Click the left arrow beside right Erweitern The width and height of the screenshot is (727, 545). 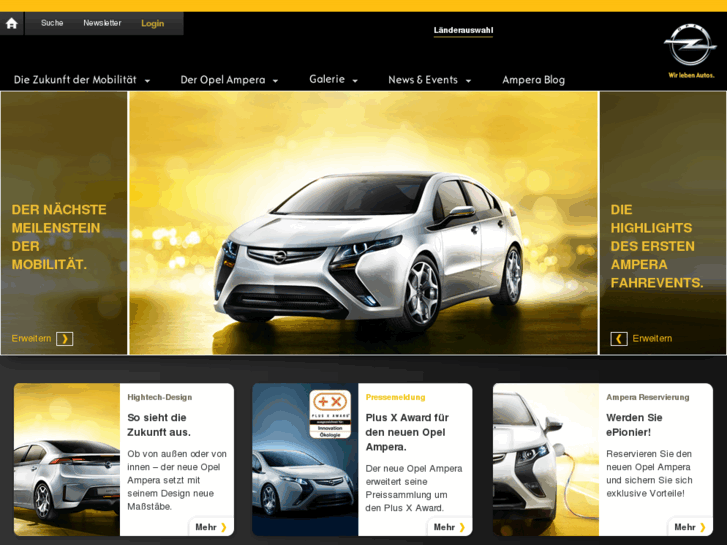pyautogui.click(x=619, y=339)
